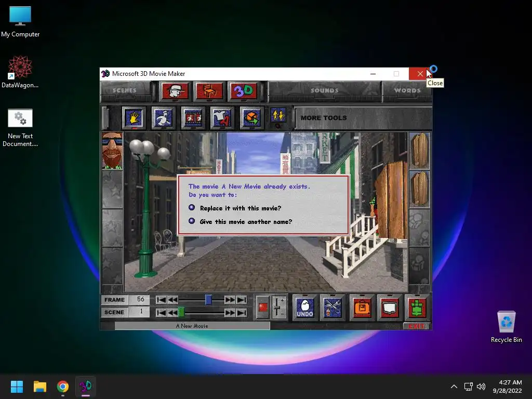Jump to first frame in FRAME row
532x399 pixels.
coord(161,300)
